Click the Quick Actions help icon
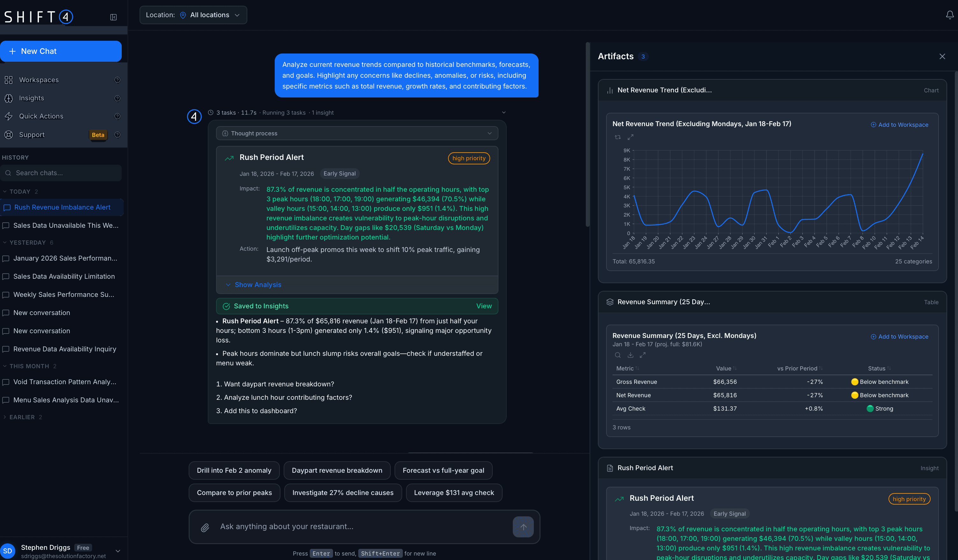The height and width of the screenshot is (560, 958). (118, 116)
